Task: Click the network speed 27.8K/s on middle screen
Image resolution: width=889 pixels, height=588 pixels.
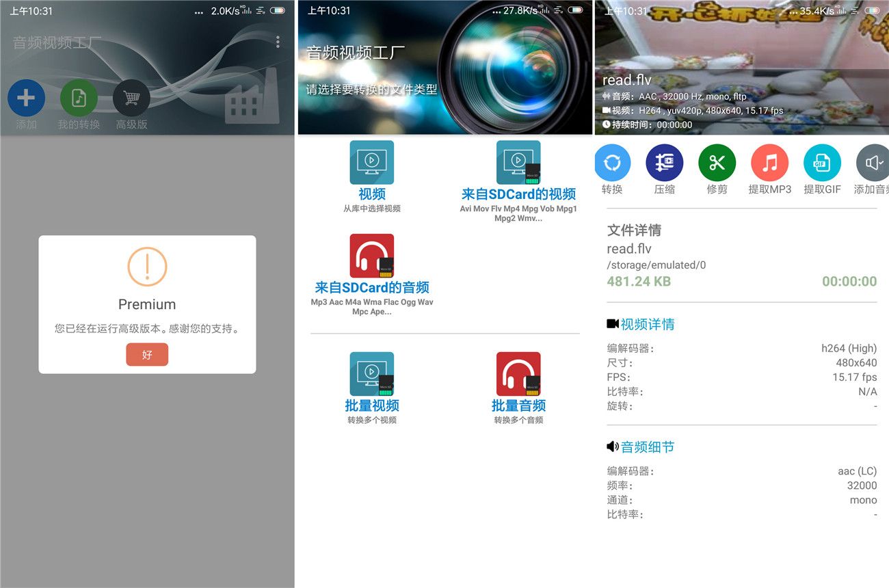Action: (x=520, y=11)
